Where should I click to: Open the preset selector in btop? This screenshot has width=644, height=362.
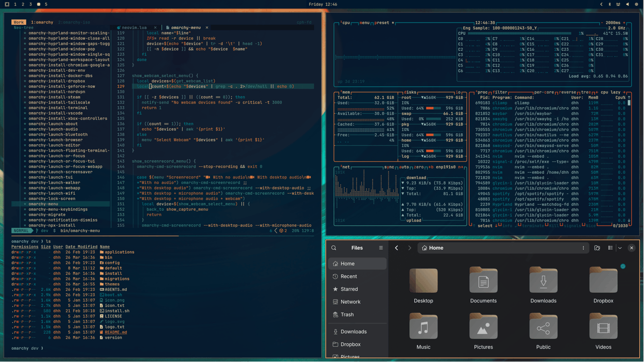coord(382,23)
